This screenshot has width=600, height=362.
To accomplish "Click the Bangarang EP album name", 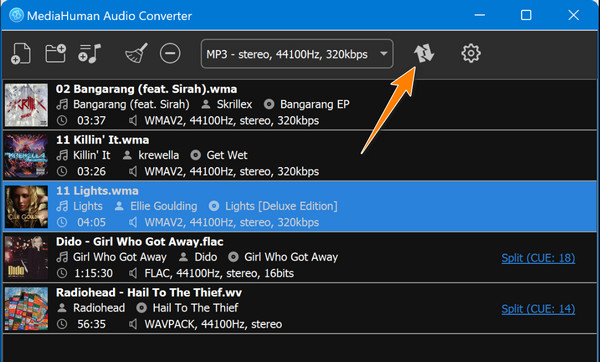I will pos(315,104).
